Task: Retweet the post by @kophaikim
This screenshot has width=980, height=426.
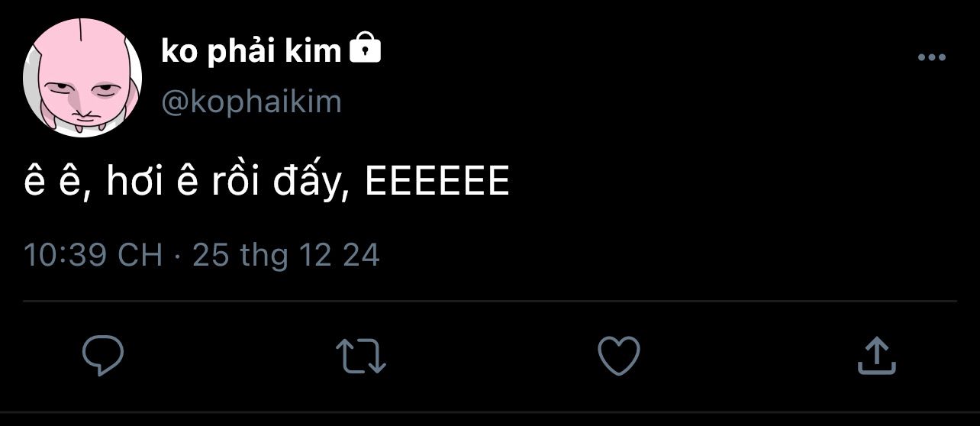Action: (x=361, y=356)
